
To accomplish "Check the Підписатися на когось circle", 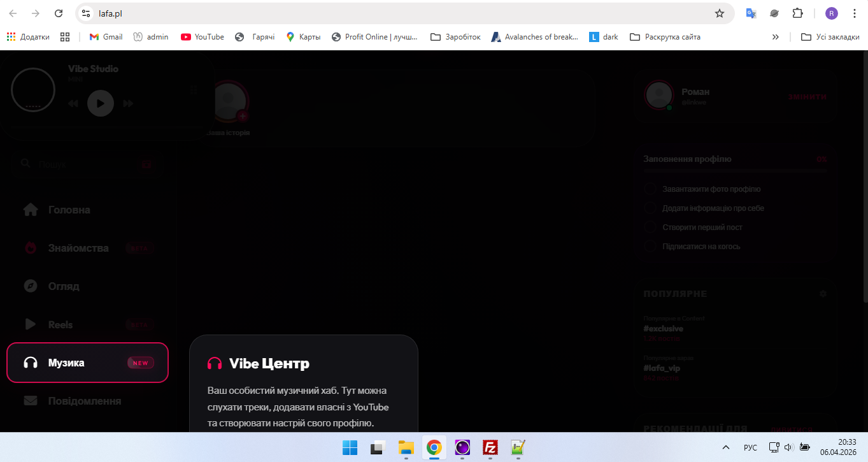I will tap(650, 247).
